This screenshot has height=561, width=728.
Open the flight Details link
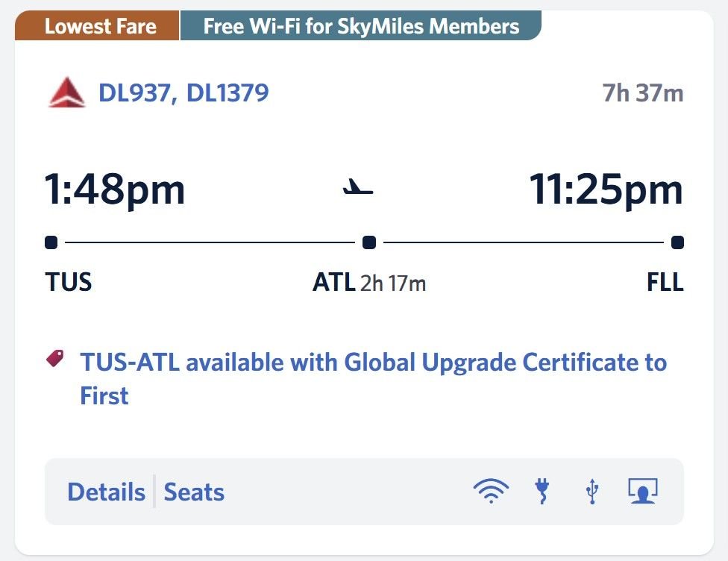pyautogui.click(x=106, y=492)
